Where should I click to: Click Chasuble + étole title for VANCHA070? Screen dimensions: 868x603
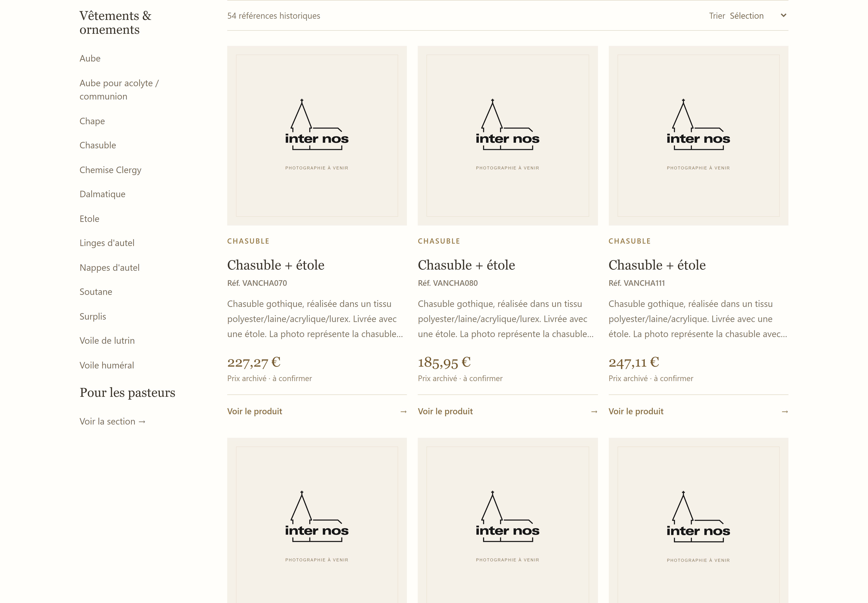(276, 265)
